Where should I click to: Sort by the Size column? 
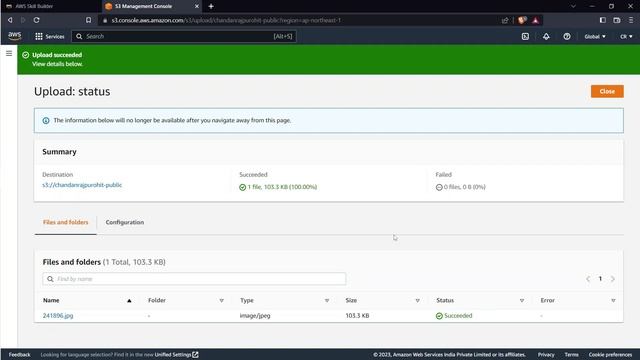coord(418,300)
